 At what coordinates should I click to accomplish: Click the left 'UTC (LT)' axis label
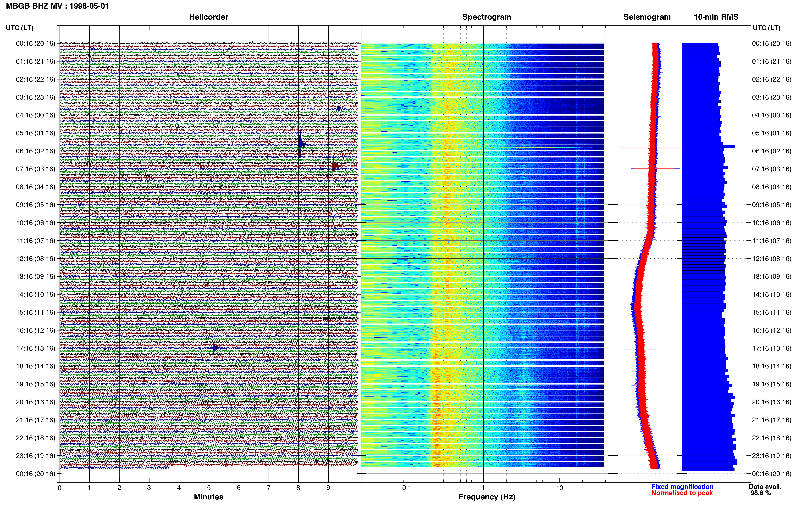(x=20, y=28)
